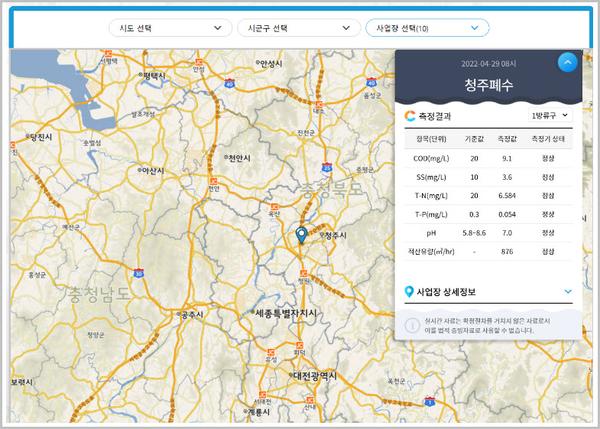Viewport: 600px width, 429px height.
Task: Click the blue map location pin near 청주시
Action: click(x=302, y=235)
